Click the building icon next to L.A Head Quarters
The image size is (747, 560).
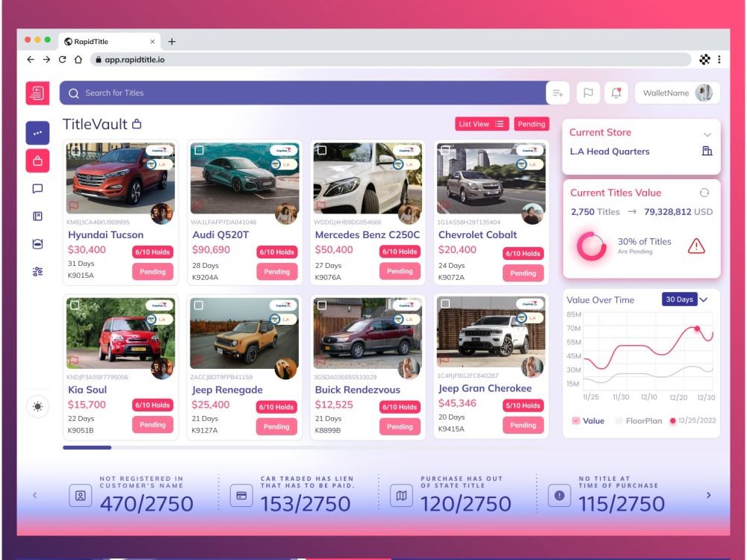(707, 151)
